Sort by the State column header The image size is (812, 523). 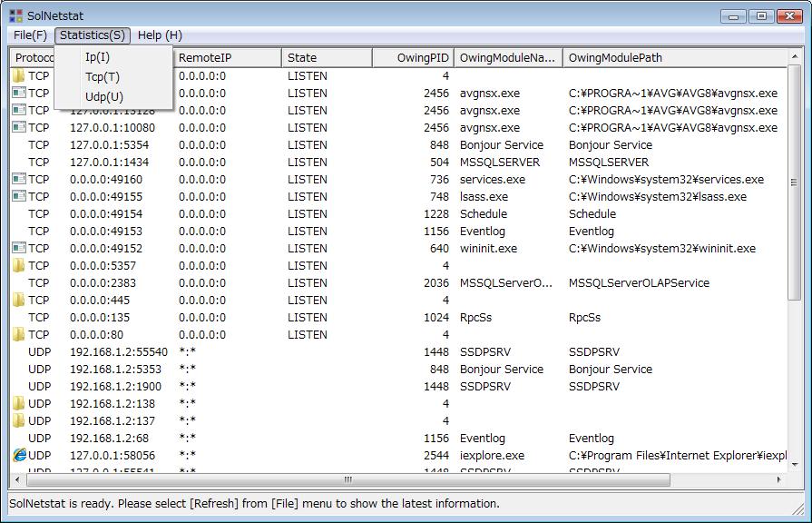(327, 57)
